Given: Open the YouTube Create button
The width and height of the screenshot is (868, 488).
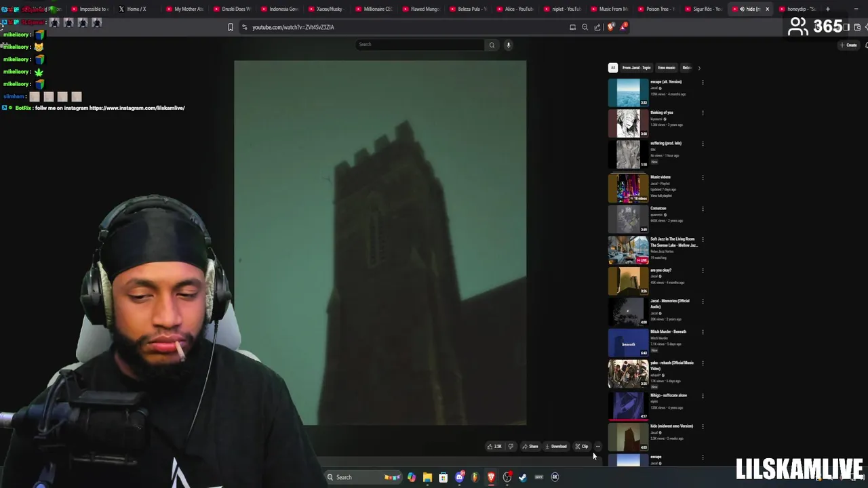Looking at the screenshot, I should (848, 45).
